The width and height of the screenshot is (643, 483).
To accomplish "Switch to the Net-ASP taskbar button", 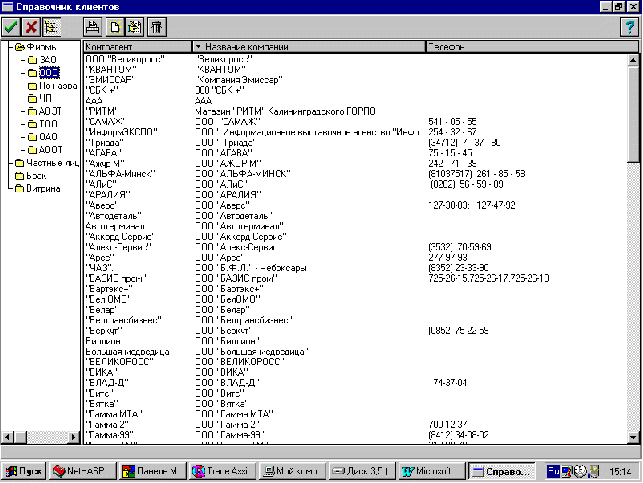I will point(82,471).
